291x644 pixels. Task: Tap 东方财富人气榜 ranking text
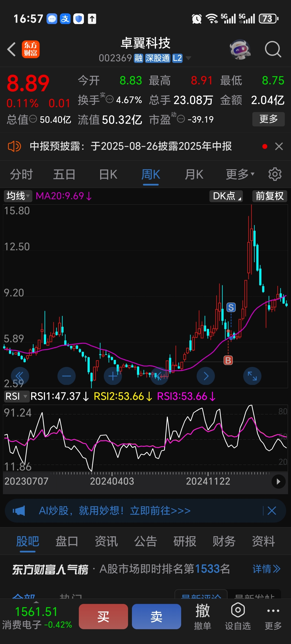(x=50, y=569)
